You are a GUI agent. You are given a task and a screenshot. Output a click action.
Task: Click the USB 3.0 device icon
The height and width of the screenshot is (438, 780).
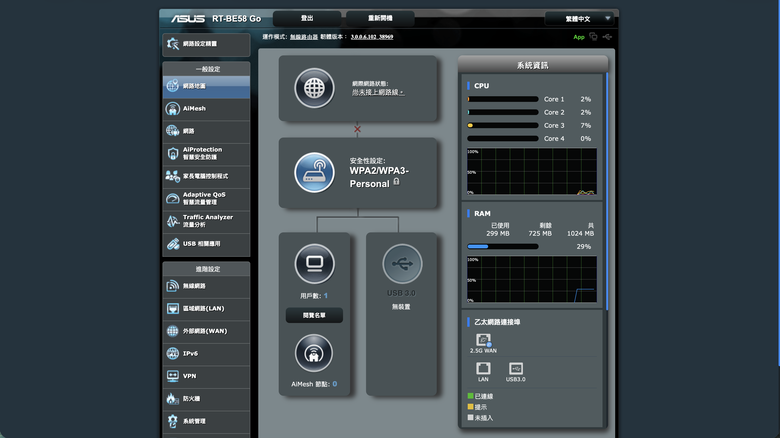(402, 264)
